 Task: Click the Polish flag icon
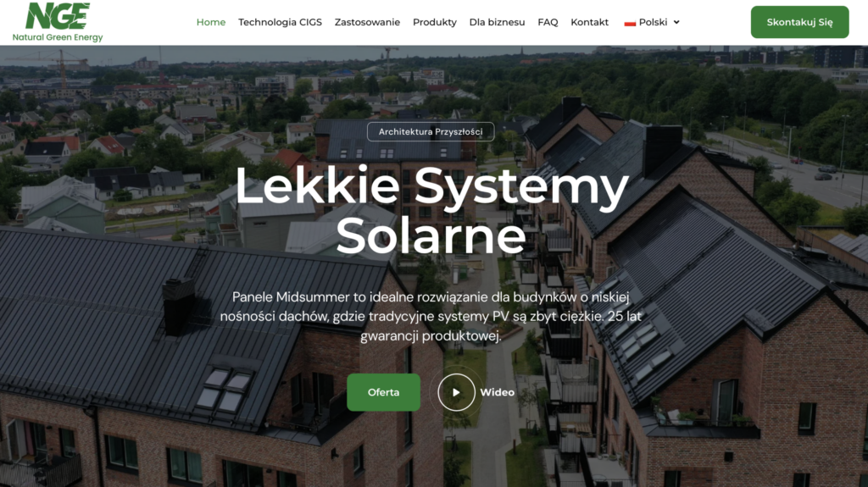[x=630, y=23]
